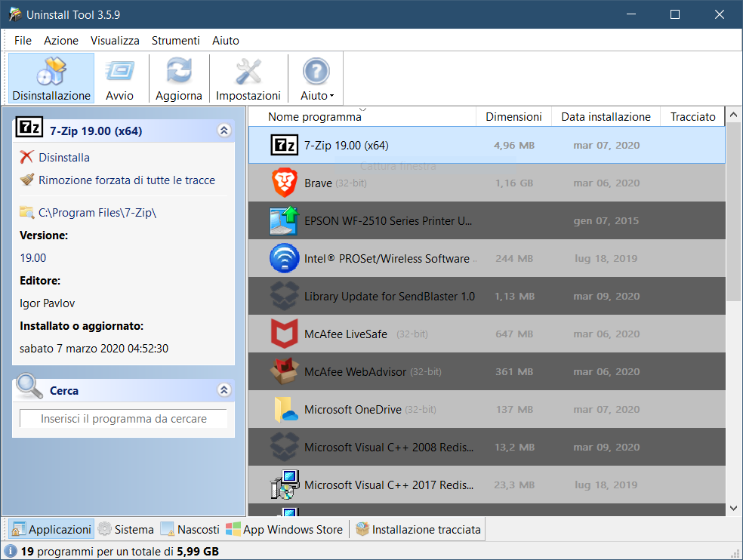
Task: Click '23,3 MB' size cell
Action: 514,485
